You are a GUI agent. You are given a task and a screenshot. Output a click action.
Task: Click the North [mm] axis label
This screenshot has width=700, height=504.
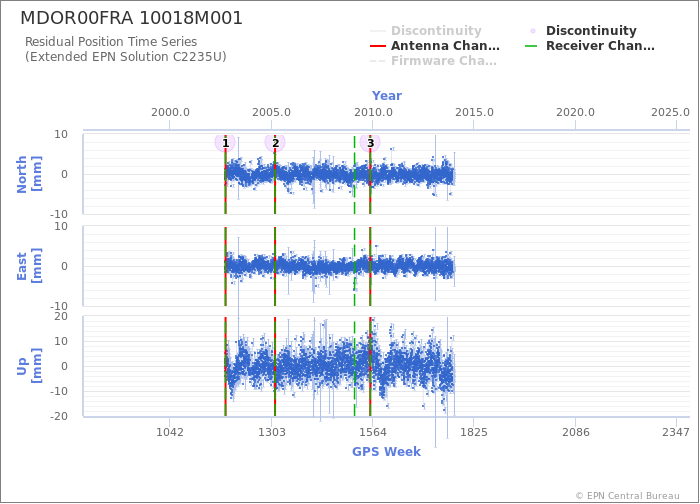click(x=29, y=174)
